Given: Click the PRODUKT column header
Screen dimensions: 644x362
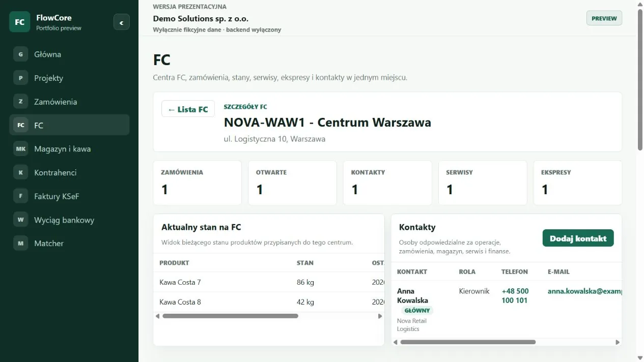Looking at the screenshot, I should coord(174,263).
